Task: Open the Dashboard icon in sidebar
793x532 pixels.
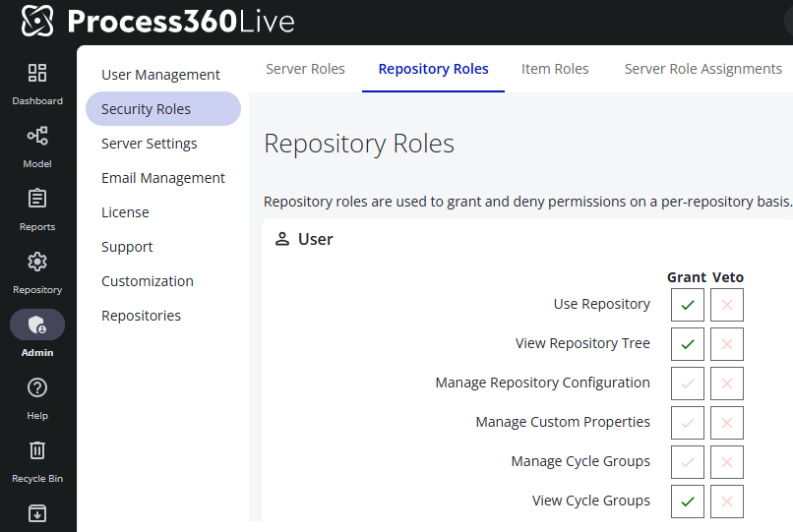Action: coord(37,74)
